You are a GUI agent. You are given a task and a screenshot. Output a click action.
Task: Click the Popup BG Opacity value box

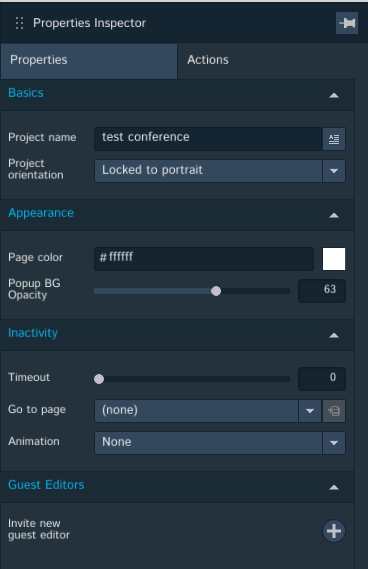click(322, 291)
